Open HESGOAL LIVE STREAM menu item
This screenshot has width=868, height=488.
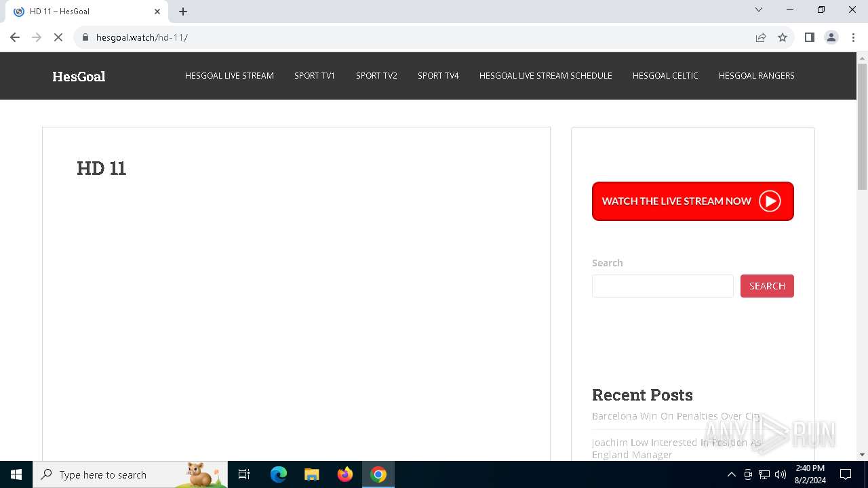tap(229, 75)
